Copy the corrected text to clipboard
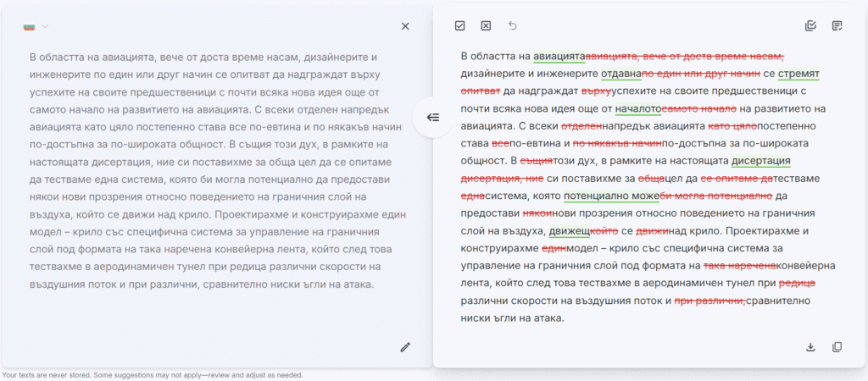 point(837,347)
